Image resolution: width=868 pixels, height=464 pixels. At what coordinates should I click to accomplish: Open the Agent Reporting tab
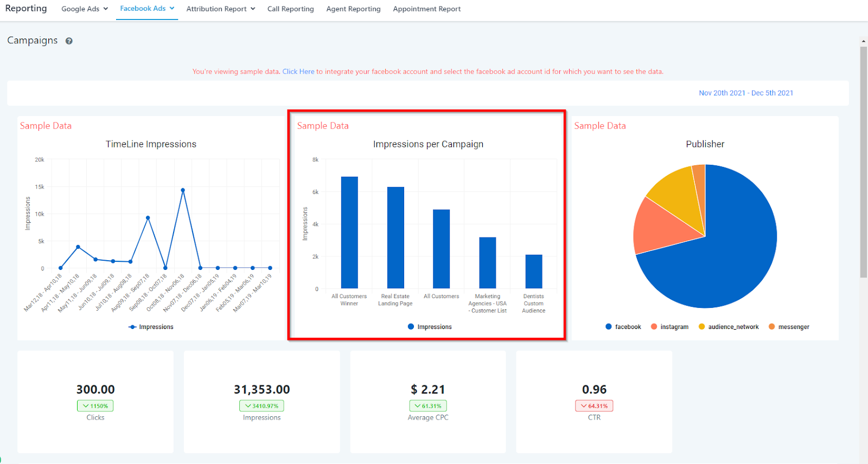353,9
